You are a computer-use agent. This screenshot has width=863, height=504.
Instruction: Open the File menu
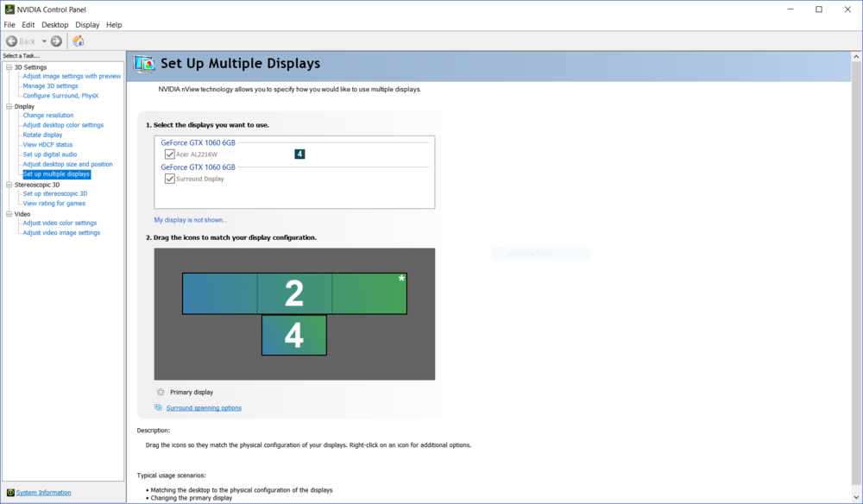pyautogui.click(x=9, y=25)
